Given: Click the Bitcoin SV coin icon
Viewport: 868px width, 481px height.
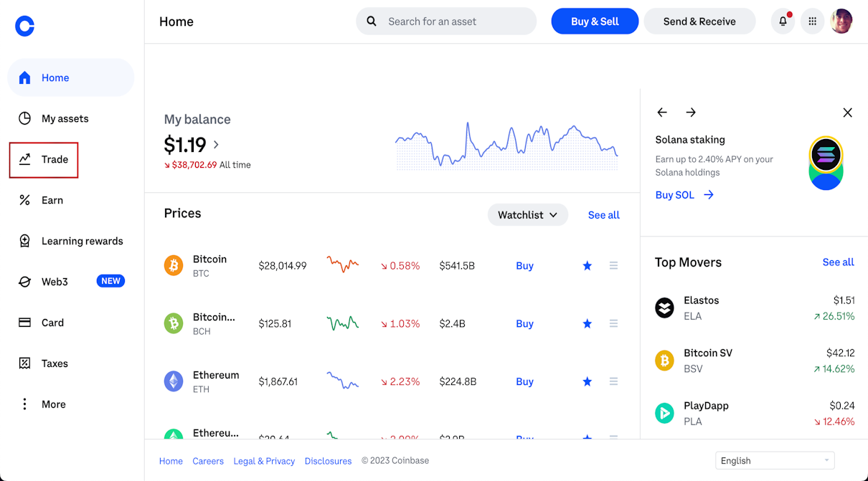Looking at the screenshot, I should point(665,361).
